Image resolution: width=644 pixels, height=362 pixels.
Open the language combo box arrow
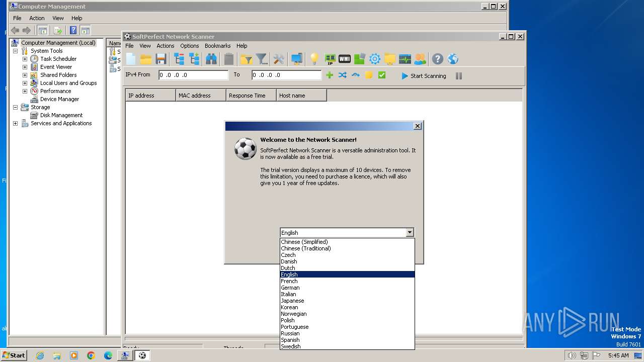pos(410,232)
